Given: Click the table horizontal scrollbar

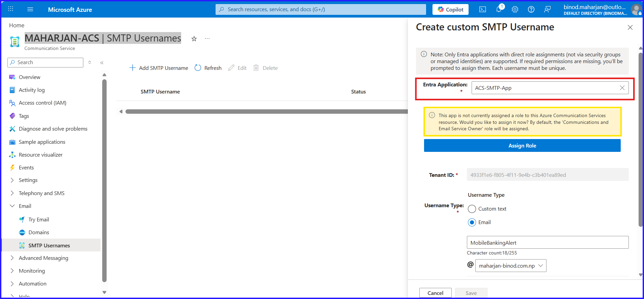Looking at the screenshot, I should tap(267, 111).
